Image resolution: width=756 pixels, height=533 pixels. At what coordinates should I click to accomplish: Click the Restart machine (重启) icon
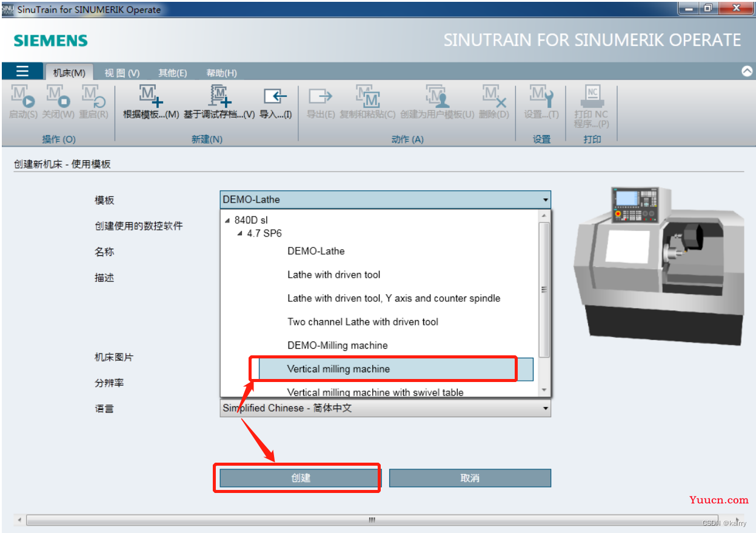(94, 96)
